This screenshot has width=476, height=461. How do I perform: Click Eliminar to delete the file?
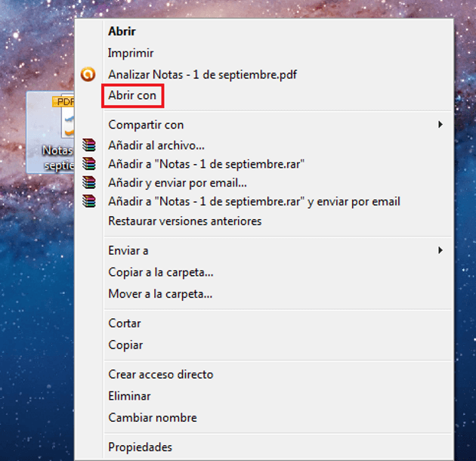(x=129, y=396)
